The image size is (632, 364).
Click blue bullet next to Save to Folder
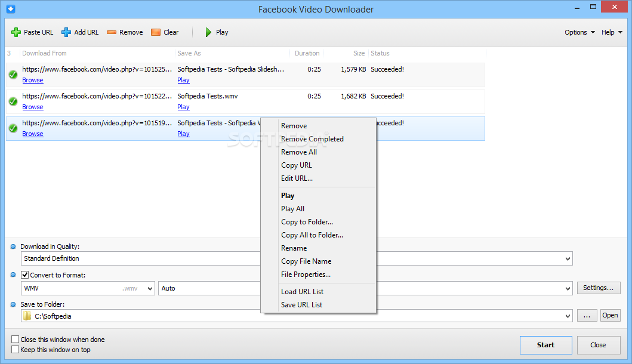pos(13,304)
